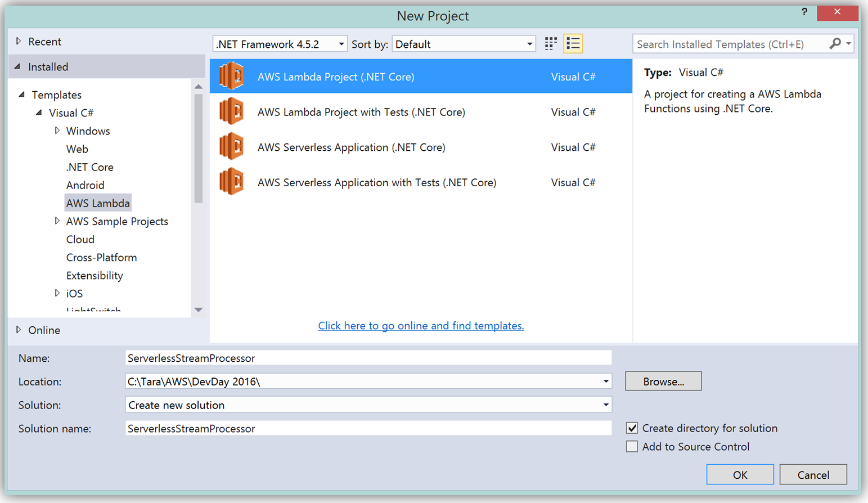This screenshot has width=868, height=503.
Task: Switch to small icons grid view
Action: 551,44
